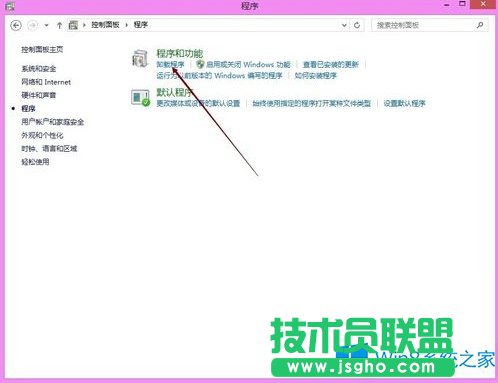Open 外观和个性化 category
Screen dimensions: 498x383
click(x=42, y=135)
